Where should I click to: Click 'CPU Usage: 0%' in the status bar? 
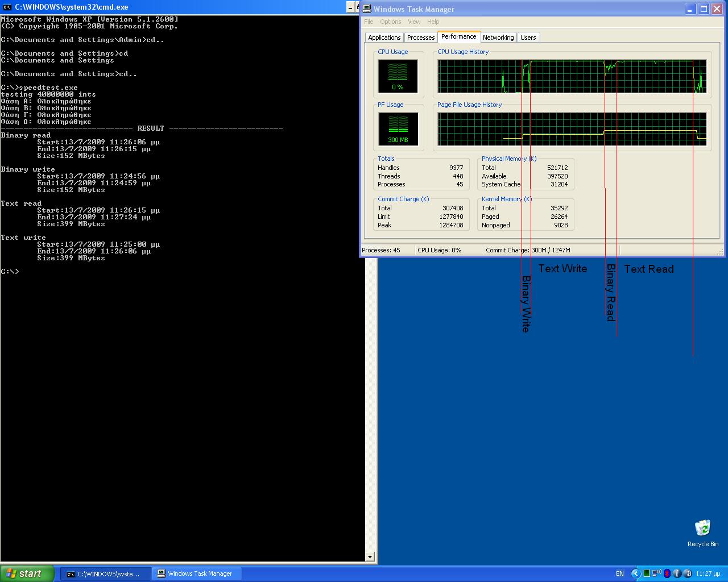439,250
